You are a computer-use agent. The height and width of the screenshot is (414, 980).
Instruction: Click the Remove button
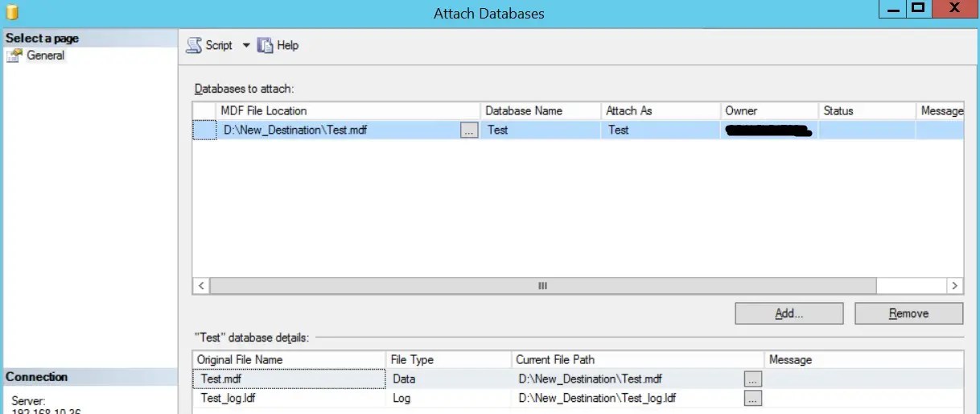908,313
